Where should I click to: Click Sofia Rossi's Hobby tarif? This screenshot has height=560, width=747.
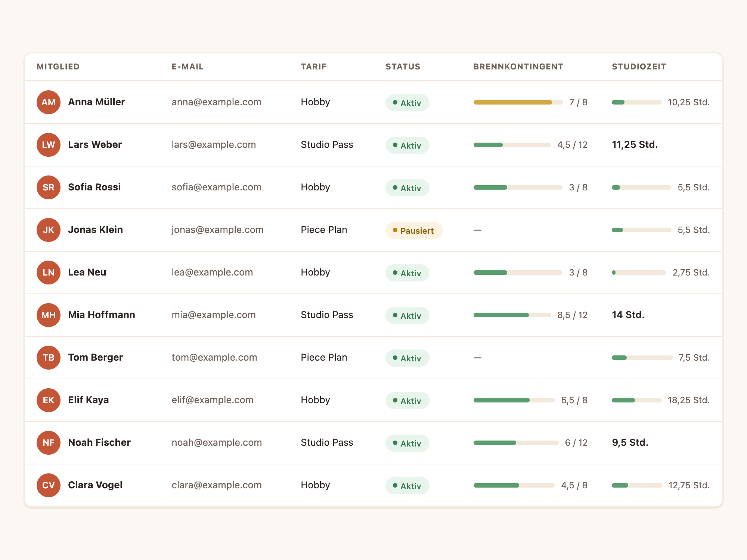point(315,187)
